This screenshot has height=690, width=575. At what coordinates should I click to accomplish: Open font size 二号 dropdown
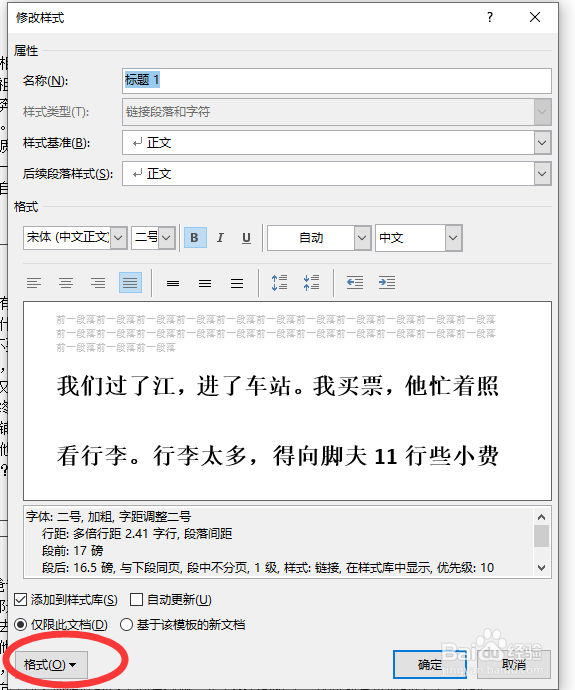pyautogui.click(x=166, y=238)
